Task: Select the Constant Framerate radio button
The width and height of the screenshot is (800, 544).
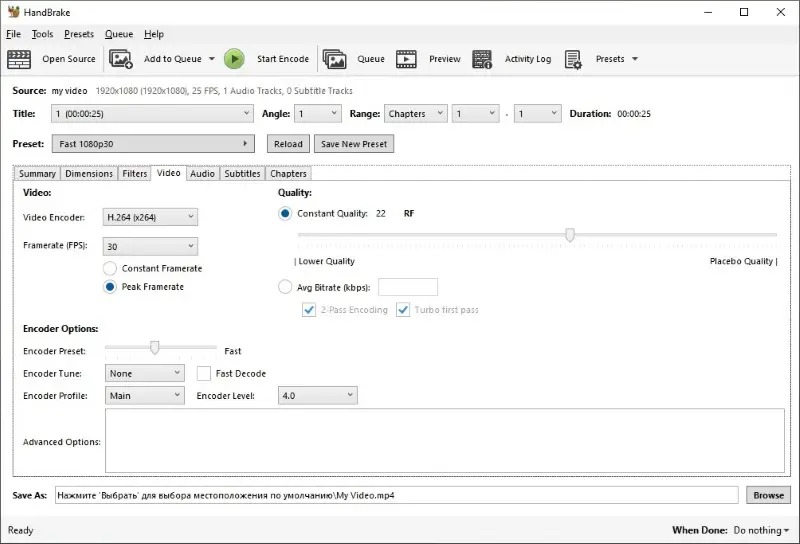Action: click(110, 268)
